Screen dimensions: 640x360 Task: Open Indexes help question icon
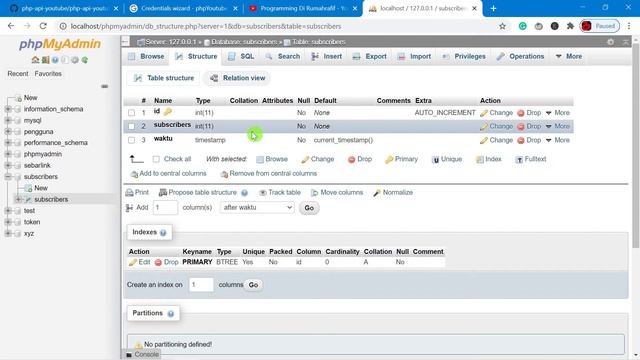(x=163, y=233)
